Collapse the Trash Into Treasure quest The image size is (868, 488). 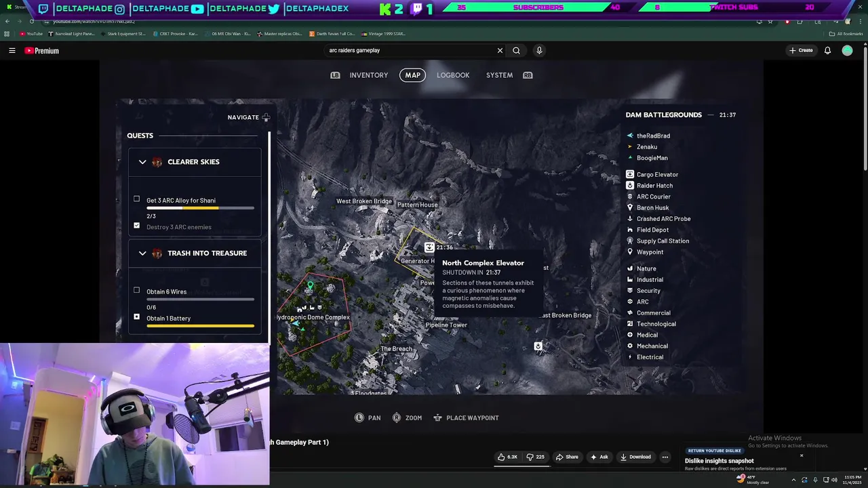(142, 253)
